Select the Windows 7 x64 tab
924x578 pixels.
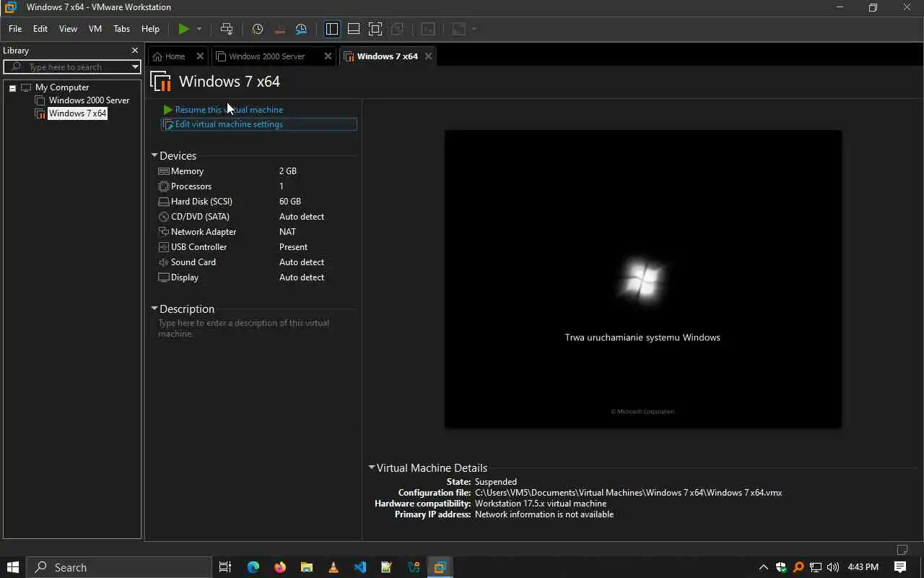(x=387, y=56)
